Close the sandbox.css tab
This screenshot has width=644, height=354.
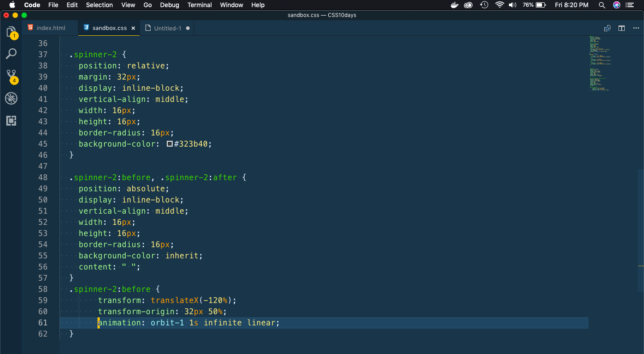click(133, 28)
